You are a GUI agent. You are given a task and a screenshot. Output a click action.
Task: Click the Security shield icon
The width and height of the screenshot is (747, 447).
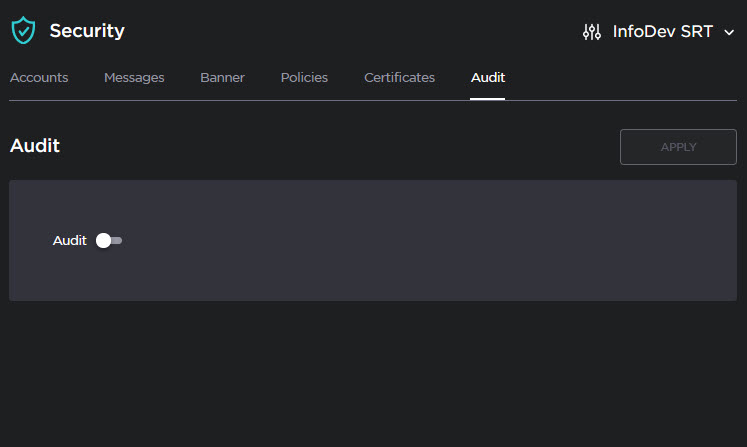23,31
